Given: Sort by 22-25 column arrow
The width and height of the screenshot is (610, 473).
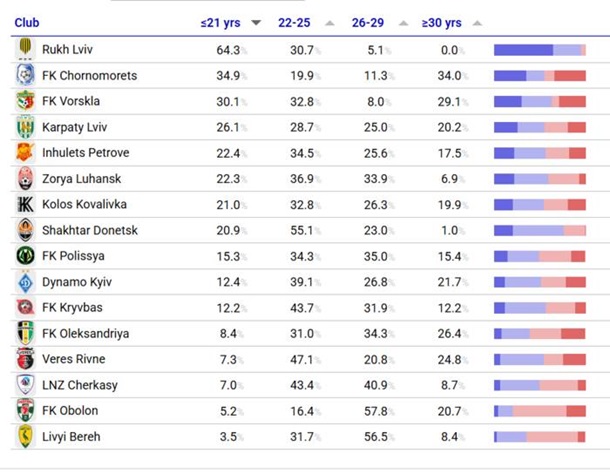Looking at the screenshot, I should pyautogui.click(x=330, y=23).
